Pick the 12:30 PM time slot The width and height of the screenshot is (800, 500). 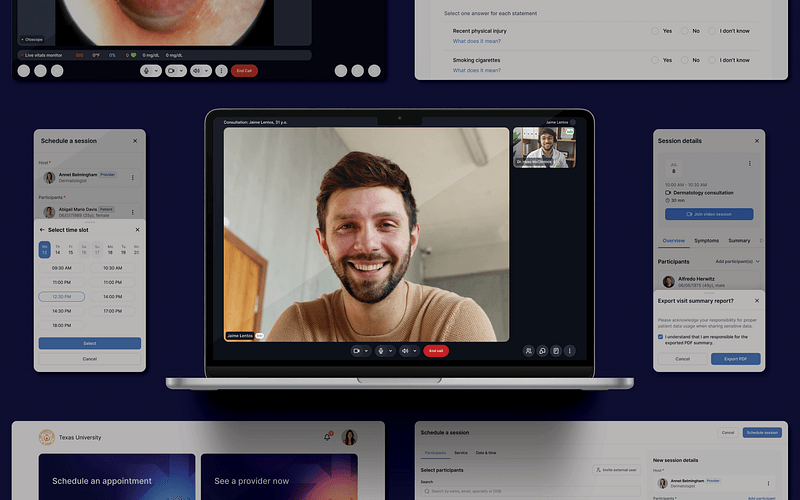click(62, 296)
